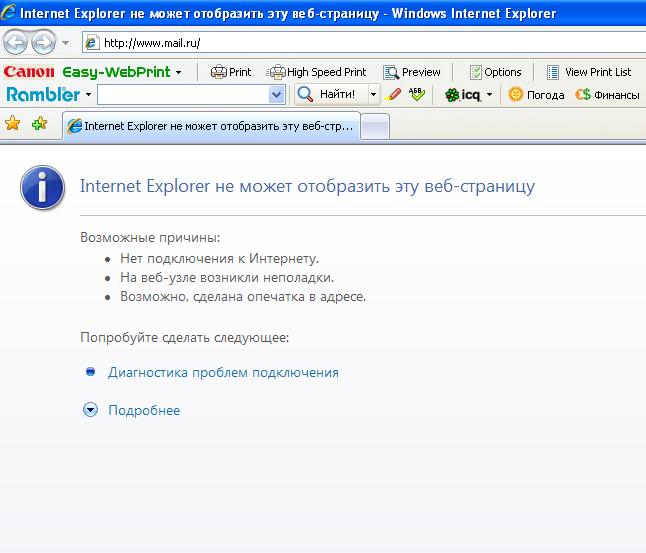The width and height of the screenshot is (646, 553).
Task: Click the Погода weather button
Action: tap(536, 94)
